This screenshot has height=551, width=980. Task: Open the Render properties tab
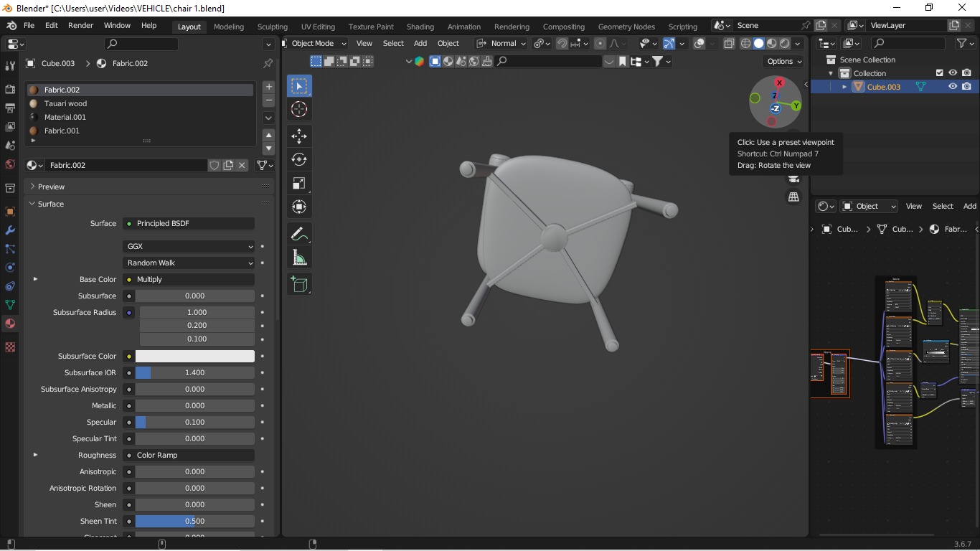tap(10, 90)
